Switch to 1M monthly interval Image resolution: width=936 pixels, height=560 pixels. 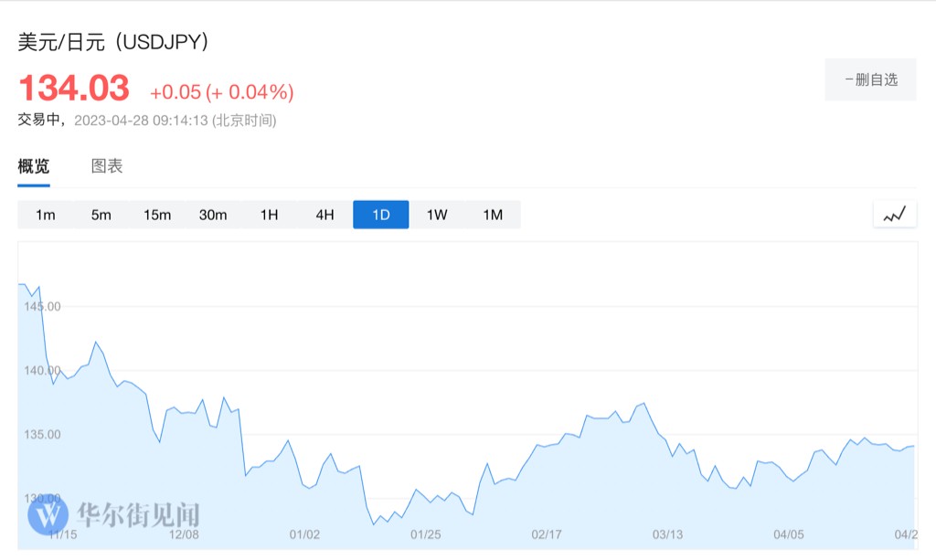tap(493, 215)
